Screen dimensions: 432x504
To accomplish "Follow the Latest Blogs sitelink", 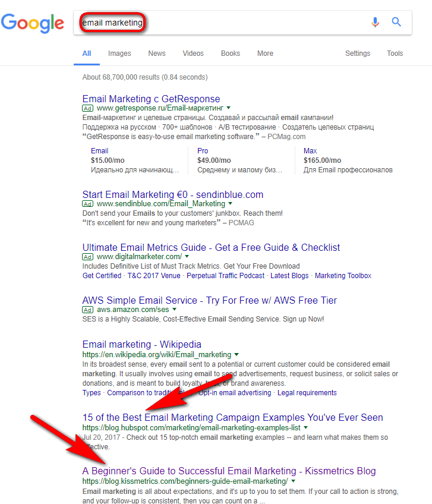I will pos(289,276).
